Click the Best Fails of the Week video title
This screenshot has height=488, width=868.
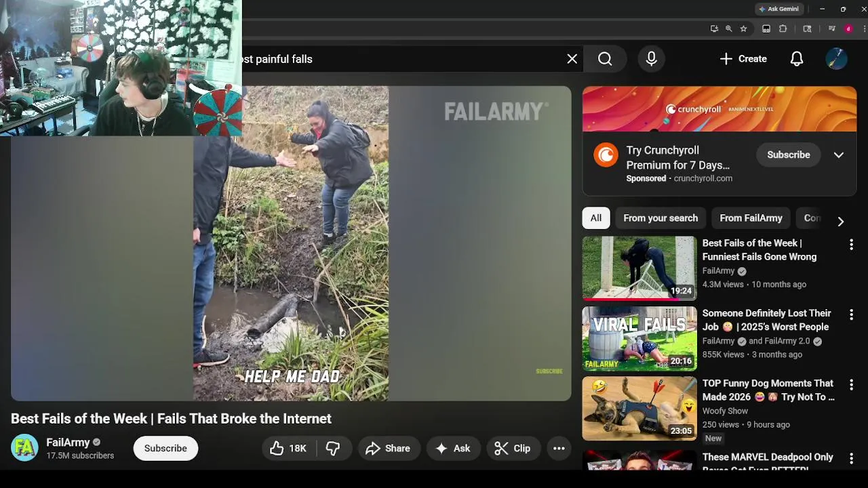pos(171,419)
